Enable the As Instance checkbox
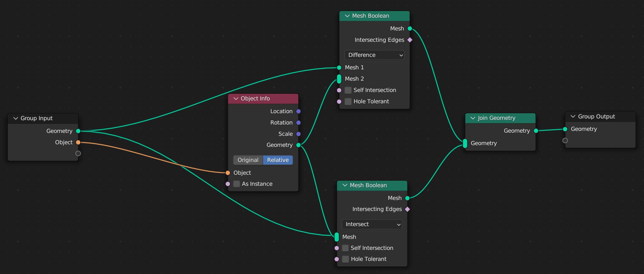This screenshot has height=274, width=644. click(x=237, y=184)
